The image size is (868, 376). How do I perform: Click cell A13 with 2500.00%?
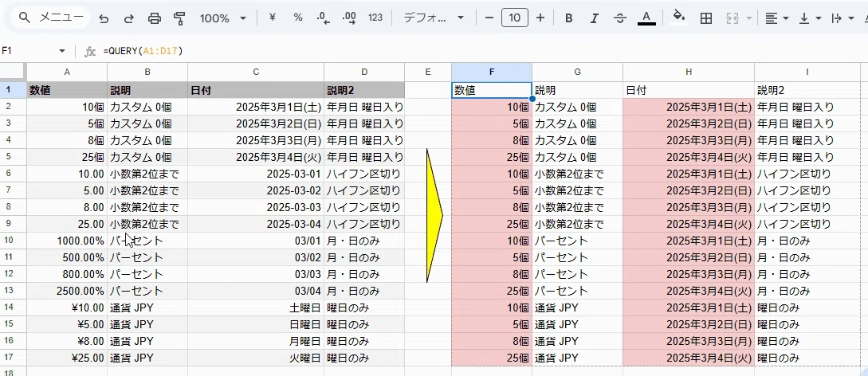coord(67,291)
